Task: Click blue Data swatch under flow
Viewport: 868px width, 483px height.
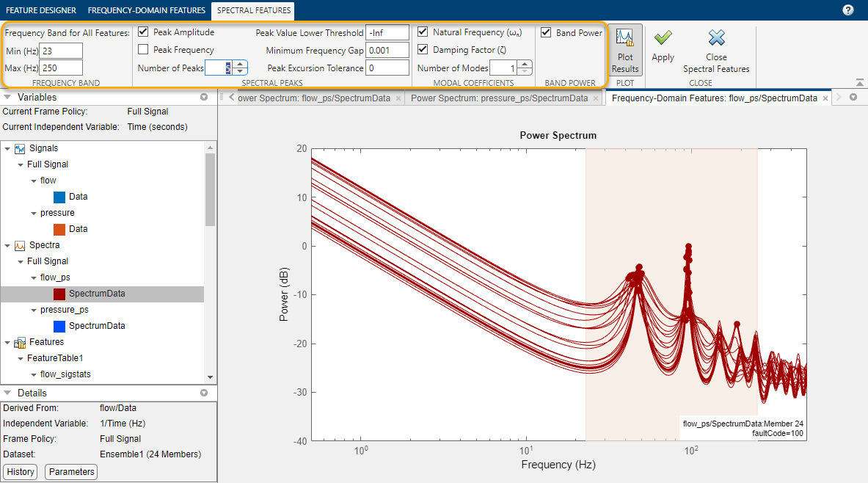Action: tap(59, 197)
